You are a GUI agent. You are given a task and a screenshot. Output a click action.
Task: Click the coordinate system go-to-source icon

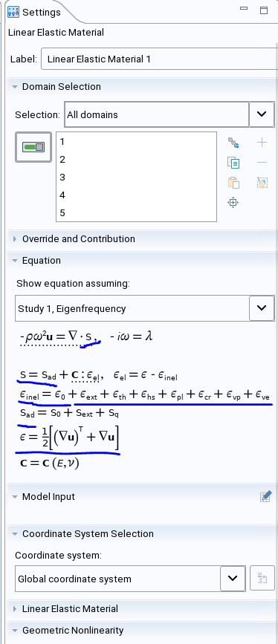262,579
